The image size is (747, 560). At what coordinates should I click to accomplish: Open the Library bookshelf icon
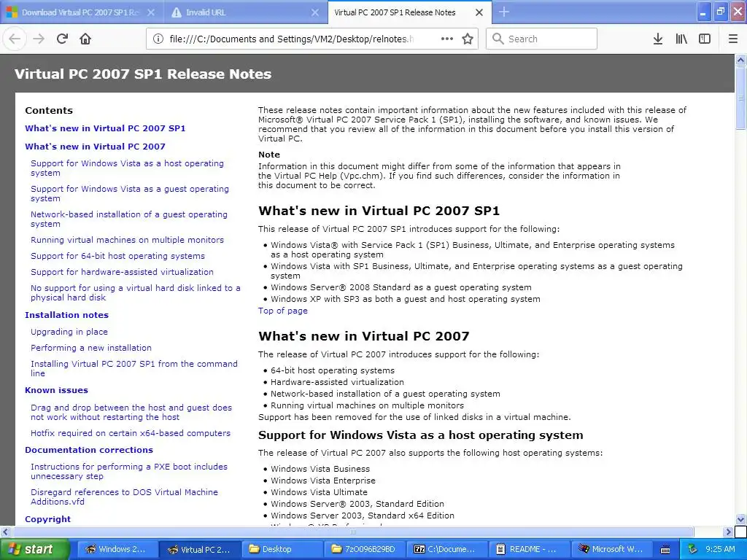click(681, 39)
